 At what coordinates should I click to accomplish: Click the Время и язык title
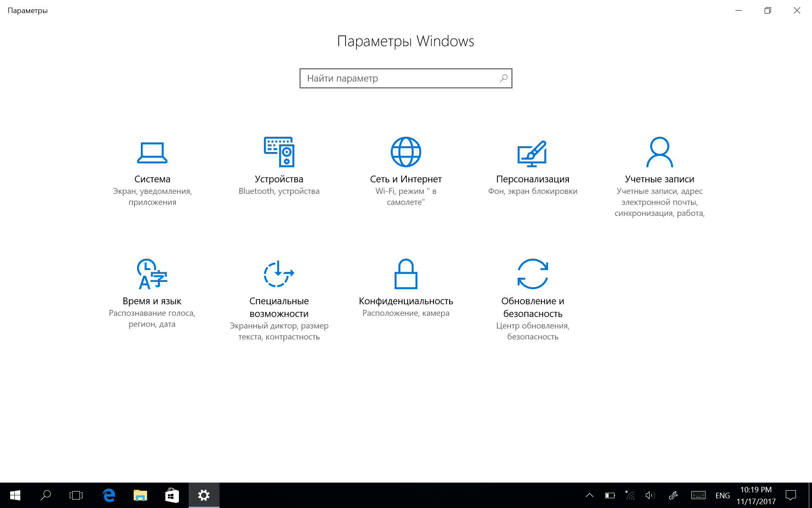pyautogui.click(x=152, y=301)
